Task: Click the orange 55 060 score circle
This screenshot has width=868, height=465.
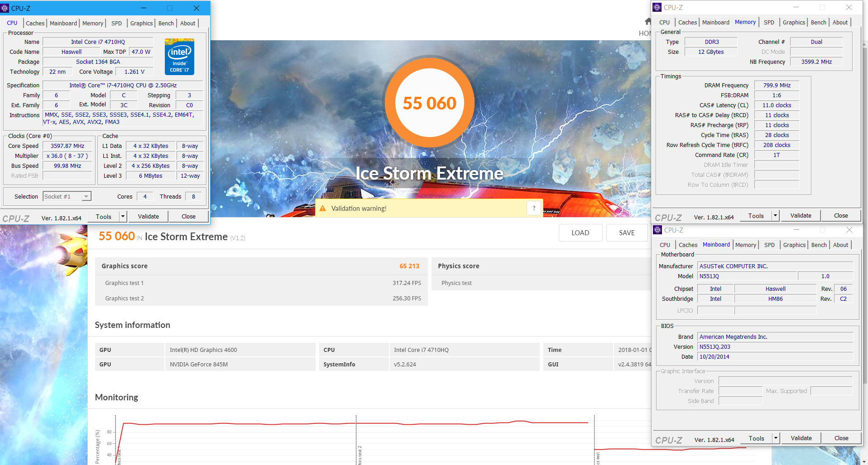Action: click(430, 103)
